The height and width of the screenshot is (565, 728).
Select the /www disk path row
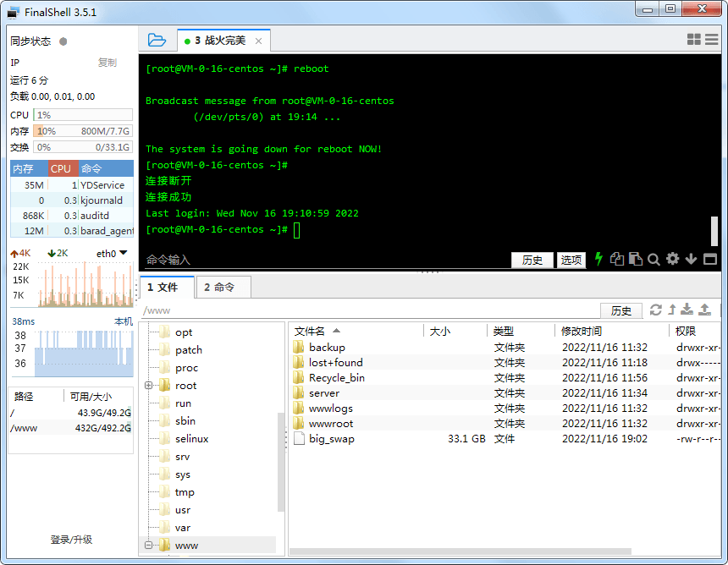point(70,428)
